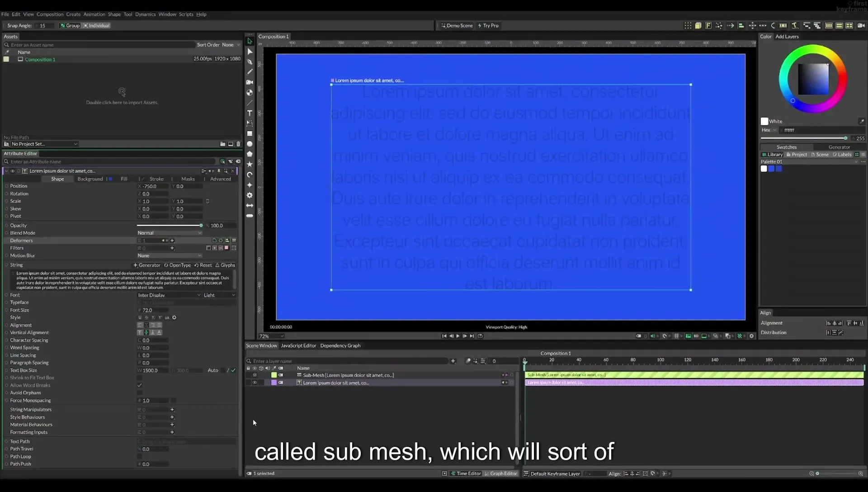Switch to the JavaScript Editor tab
868x492 pixels.
[298, 345]
